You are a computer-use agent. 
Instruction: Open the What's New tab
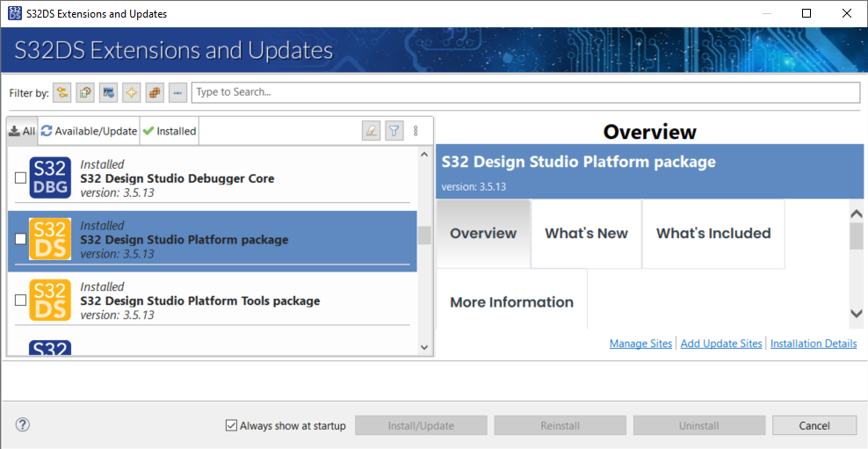(586, 234)
